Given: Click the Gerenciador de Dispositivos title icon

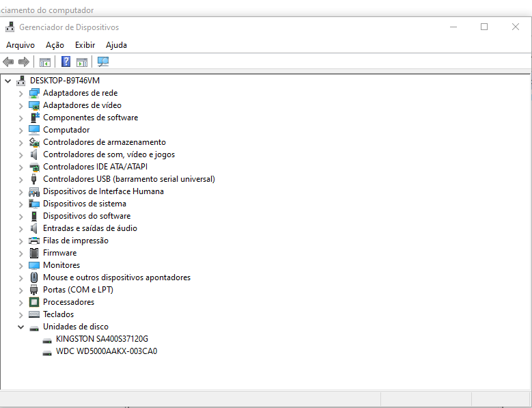Looking at the screenshot, I should (10, 27).
